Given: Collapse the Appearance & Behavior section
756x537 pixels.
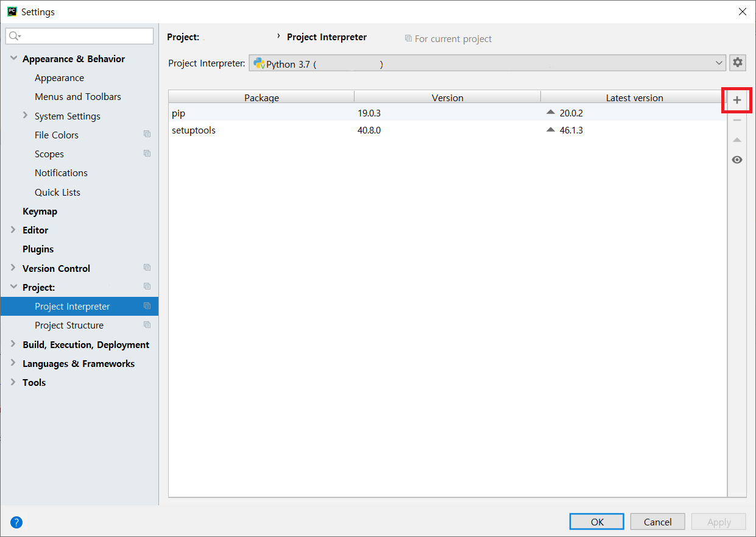Looking at the screenshot, I should [x=13, y=59].
